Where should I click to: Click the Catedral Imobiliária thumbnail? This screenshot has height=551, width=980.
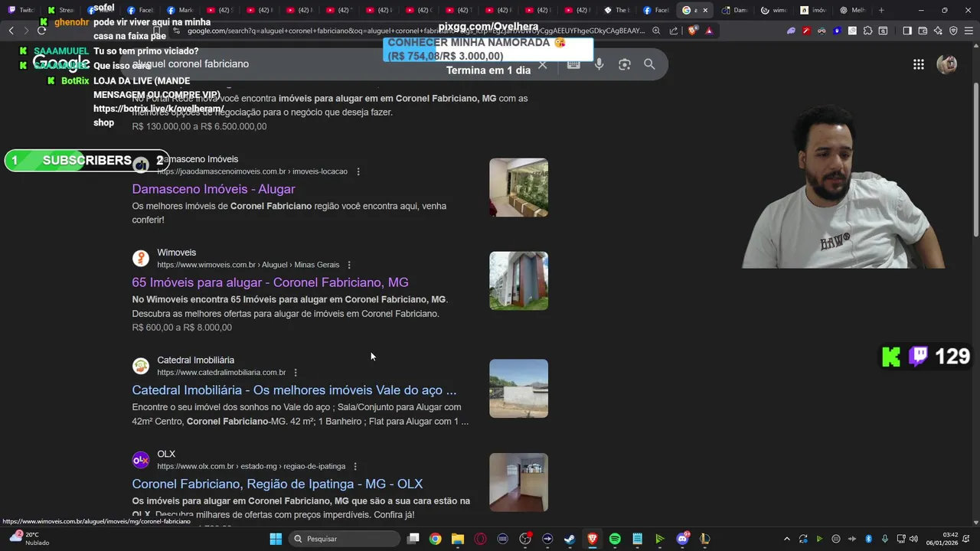pyautogui.click(x=518, y=389)
